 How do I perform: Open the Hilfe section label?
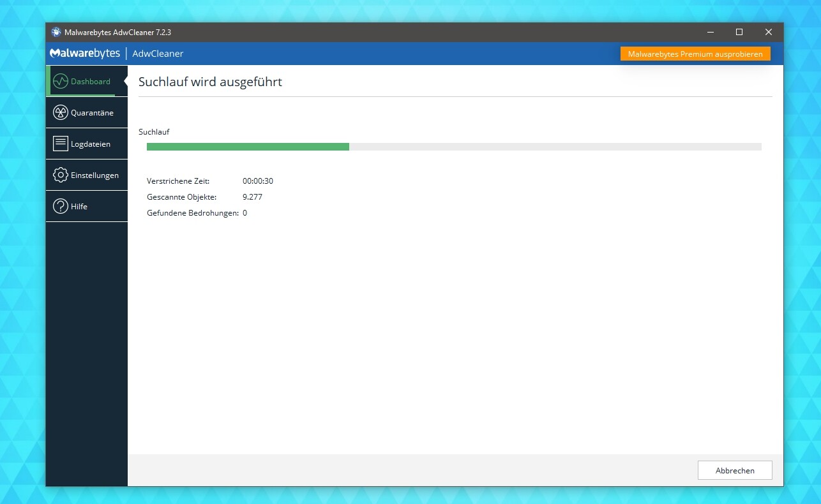click(x=79, y=207)
